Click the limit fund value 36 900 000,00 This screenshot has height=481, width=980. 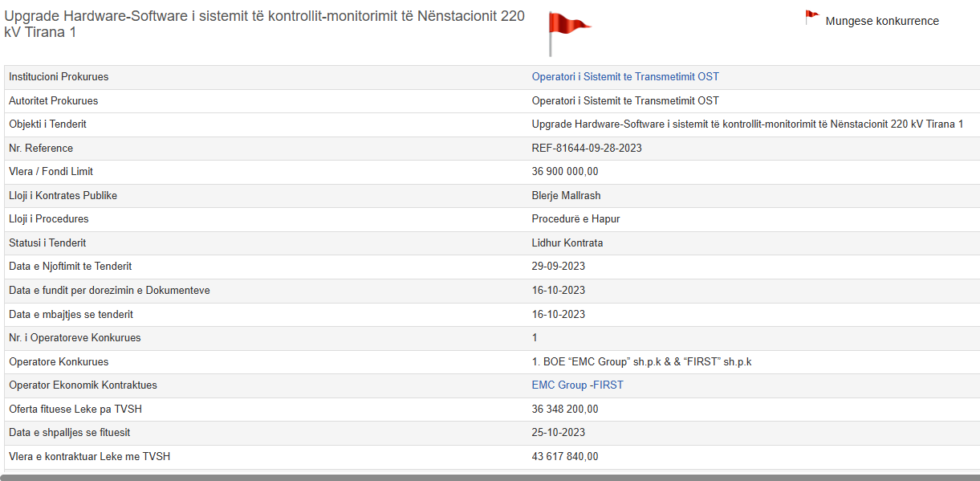click(565, 172)
